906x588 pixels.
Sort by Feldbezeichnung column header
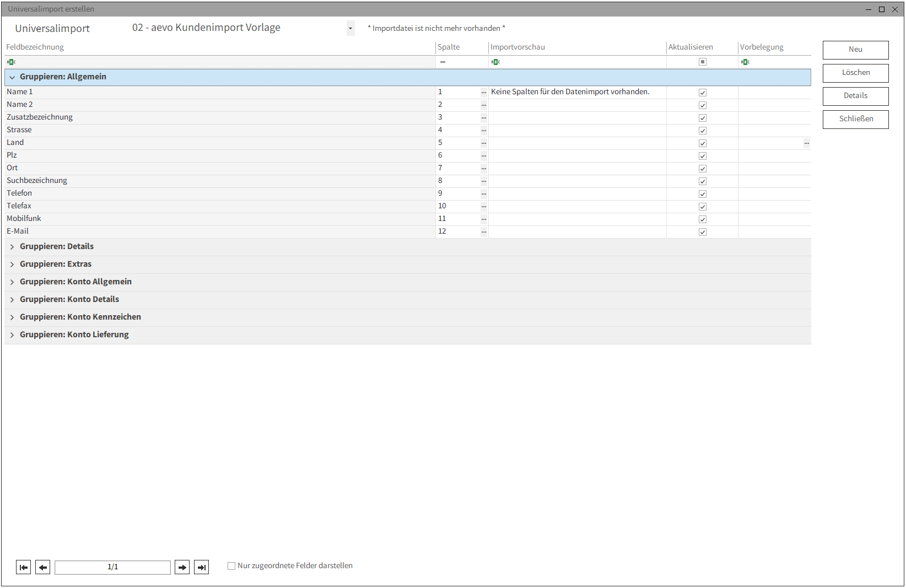coord(220,47)
